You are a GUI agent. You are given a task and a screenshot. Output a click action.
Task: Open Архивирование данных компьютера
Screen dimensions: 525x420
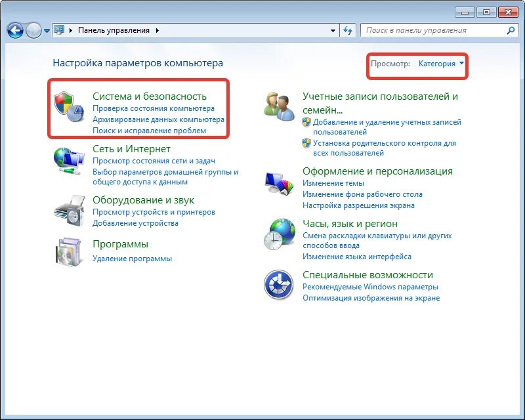point(158,119)
